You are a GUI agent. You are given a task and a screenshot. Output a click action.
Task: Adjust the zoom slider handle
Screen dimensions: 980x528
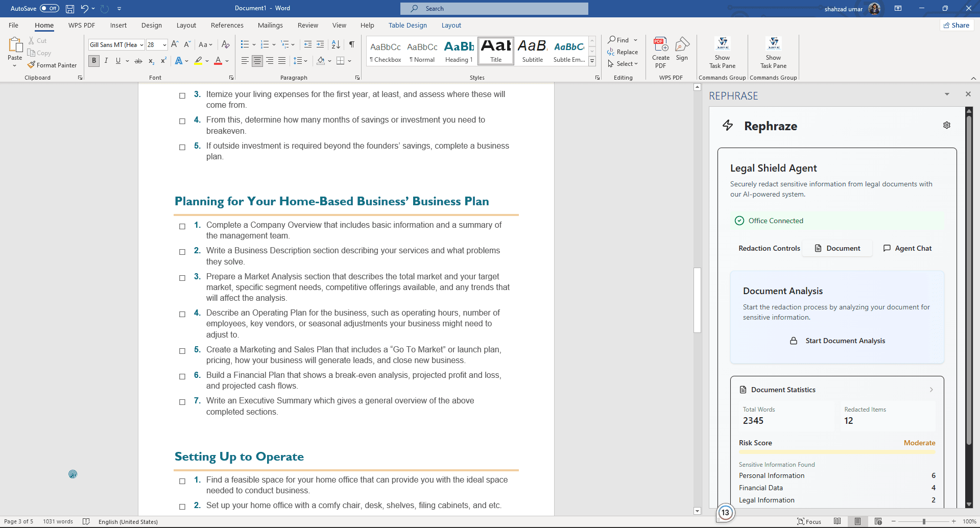tap(924, 521)
